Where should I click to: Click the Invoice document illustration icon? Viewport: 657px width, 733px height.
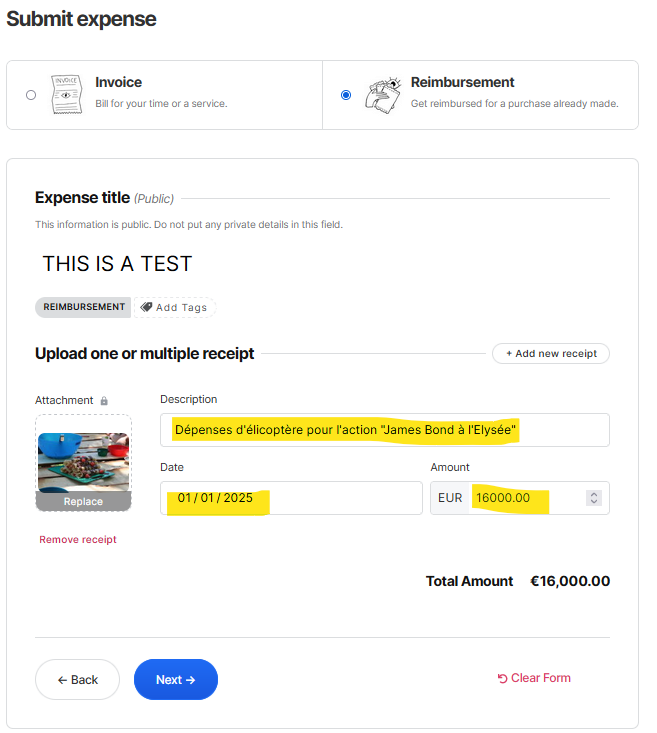[66, 95]
